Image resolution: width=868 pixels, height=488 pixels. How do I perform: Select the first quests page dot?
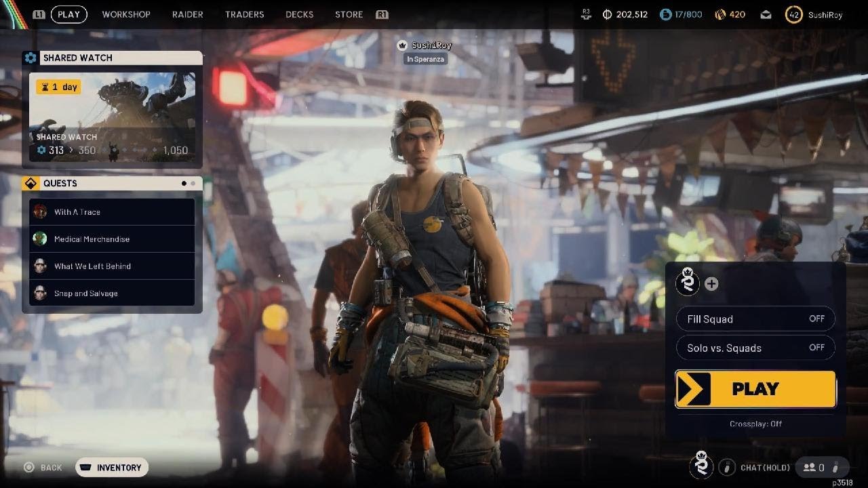pyautogui.click(x=184, y=183)
